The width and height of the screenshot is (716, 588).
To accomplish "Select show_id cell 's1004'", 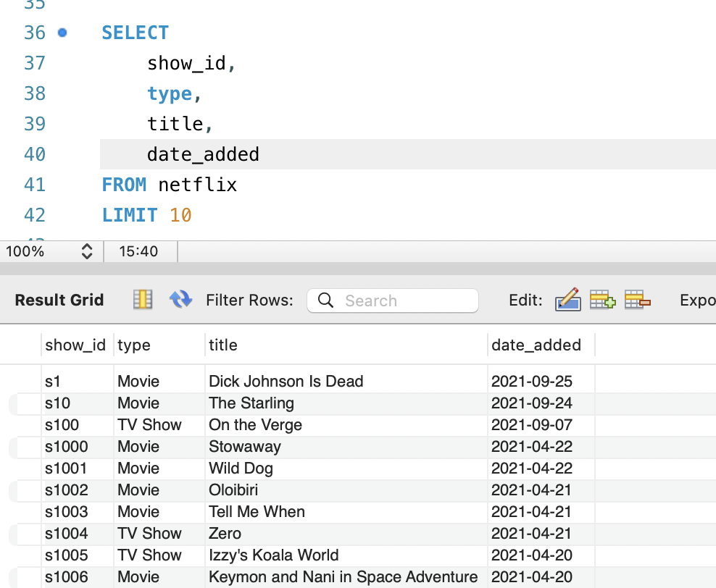I will tap(77, 534).
